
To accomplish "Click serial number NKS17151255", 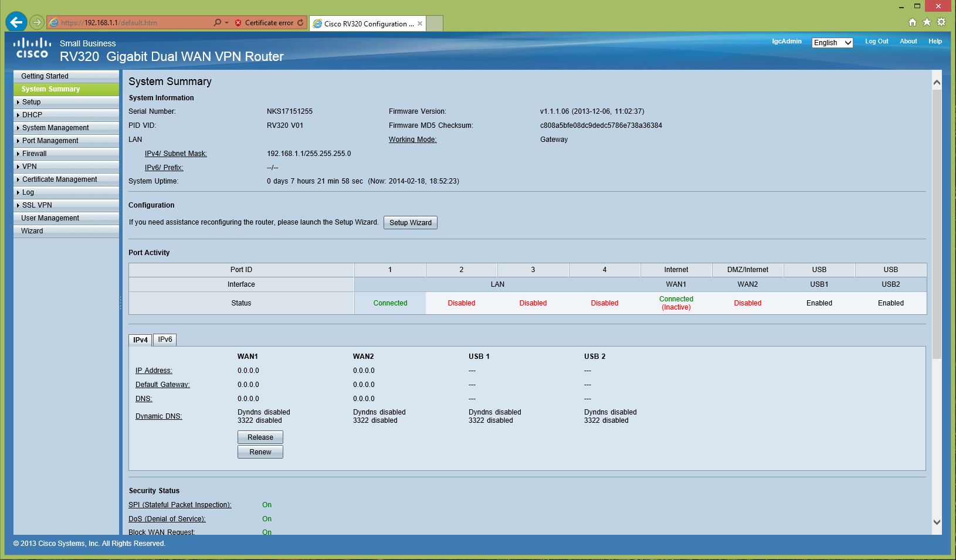I will [x=290, y=111].
